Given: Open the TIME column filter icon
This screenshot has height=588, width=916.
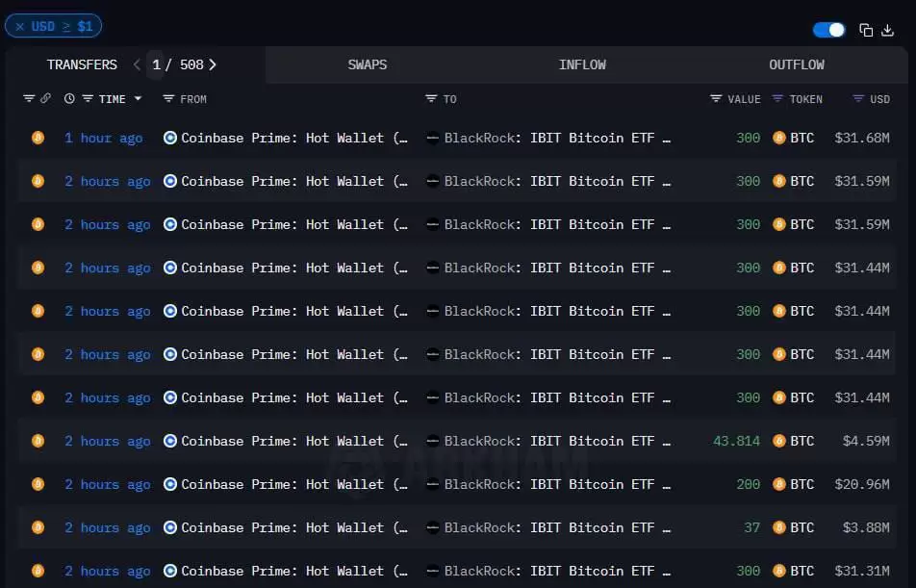Looking at the screenshot, I should pyautogui.click(x=88, y=99).
